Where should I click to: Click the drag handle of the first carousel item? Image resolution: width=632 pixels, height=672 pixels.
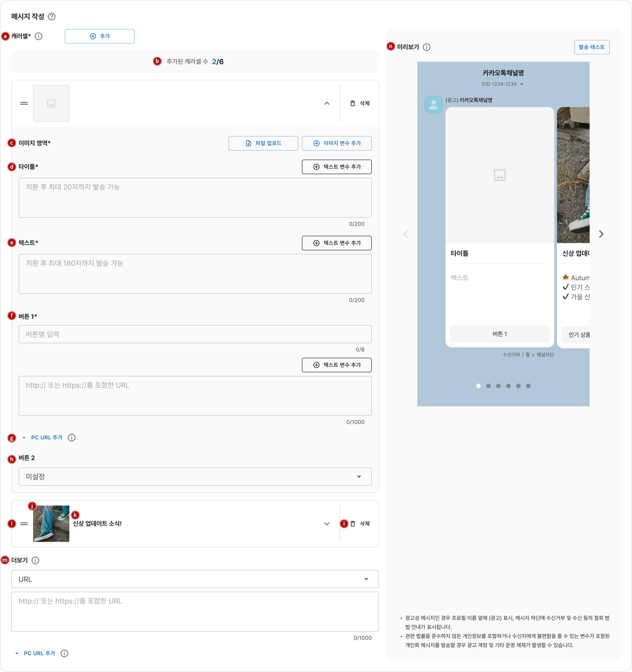coord(24,103)
